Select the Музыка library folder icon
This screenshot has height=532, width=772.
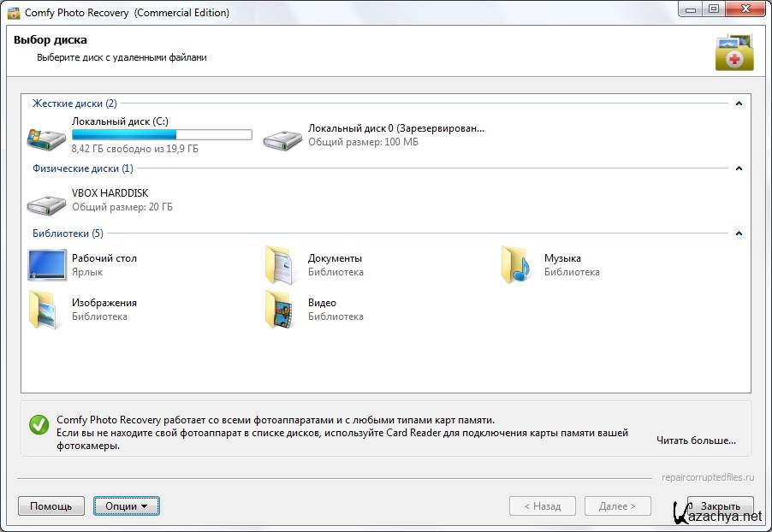pos(516,265)
